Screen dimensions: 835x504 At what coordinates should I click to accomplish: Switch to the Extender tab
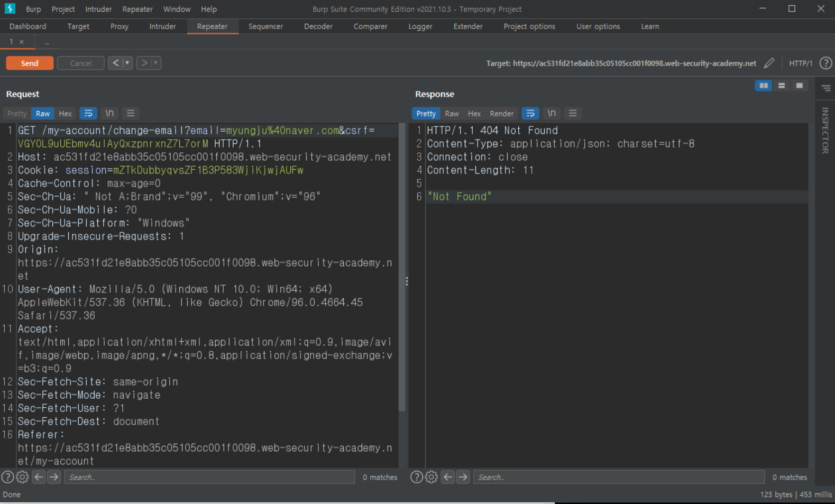468,26
